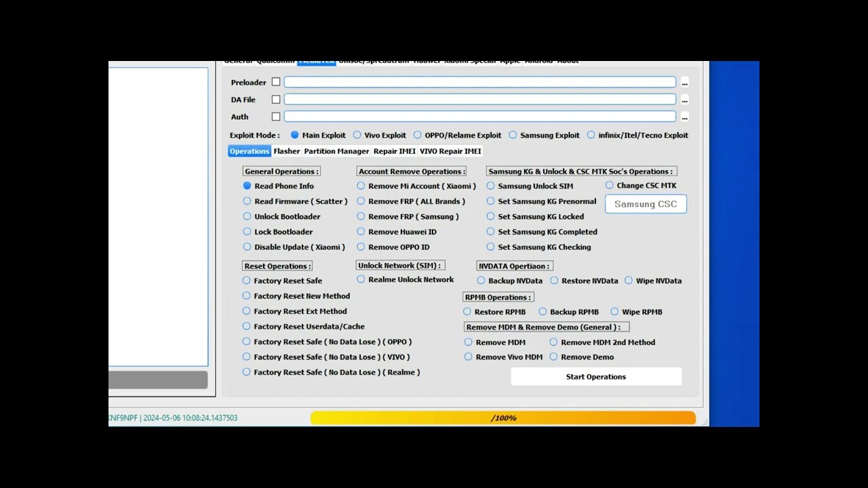Click the Start Operations button
Screen dimensions: 868x488
tap(596, 377)
